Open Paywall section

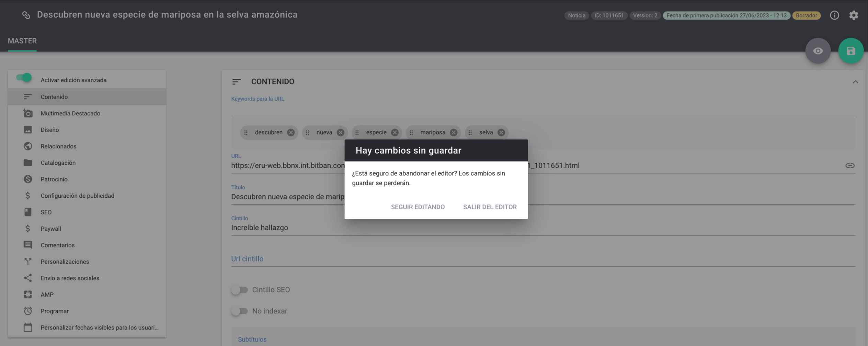87,229
